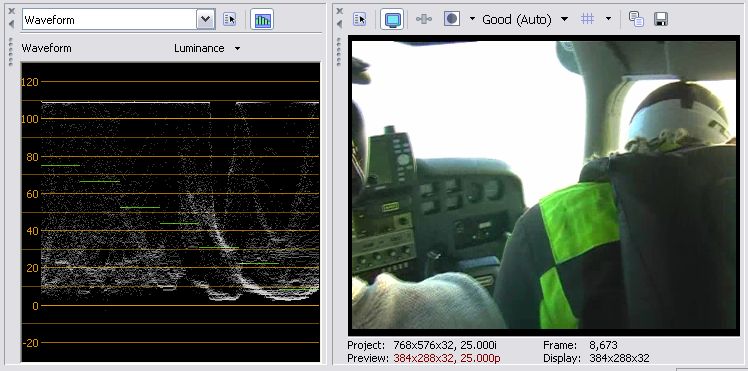Click the -20 level label on waveform
This screenshot has height=371, width=748.
click(30, 343)
